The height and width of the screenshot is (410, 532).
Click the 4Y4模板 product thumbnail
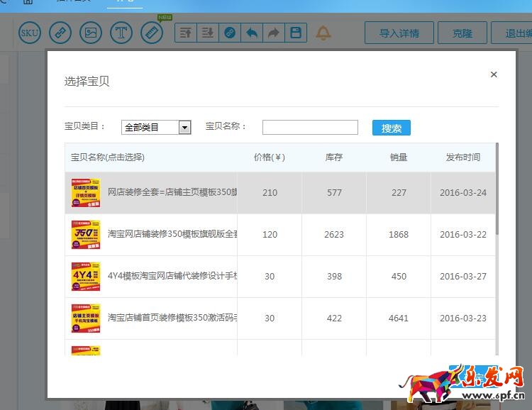pyautogui.click(x=86, y=277)
